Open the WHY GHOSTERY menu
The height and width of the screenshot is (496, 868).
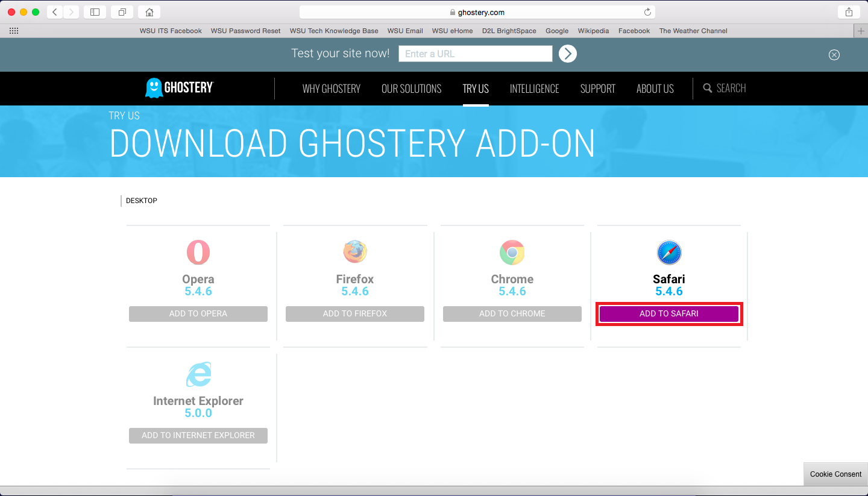[331, 89]
